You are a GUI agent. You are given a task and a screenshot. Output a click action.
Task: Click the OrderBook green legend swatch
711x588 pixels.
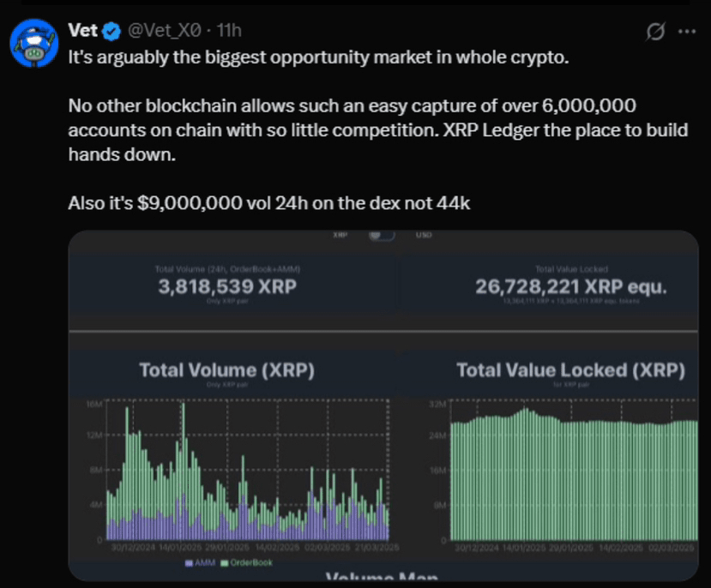225,562
